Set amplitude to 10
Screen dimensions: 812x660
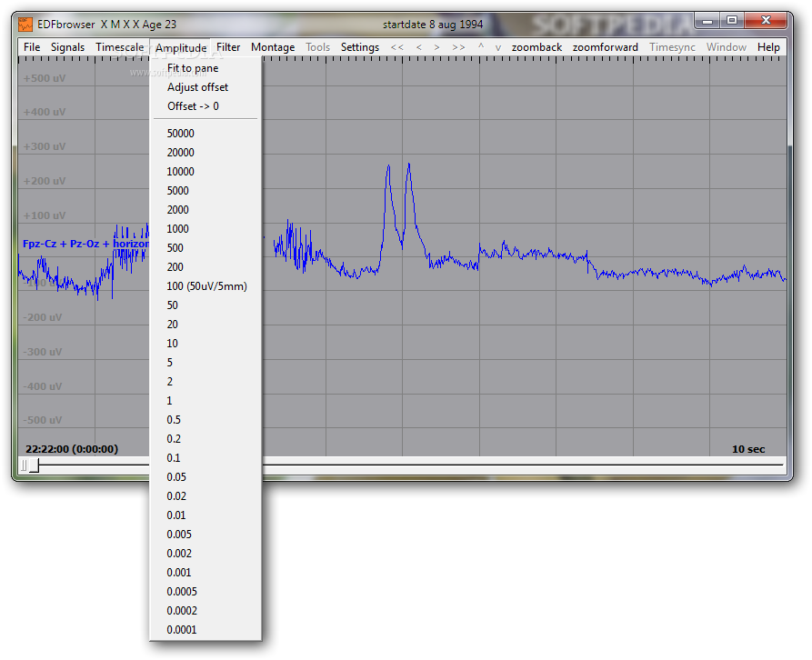coord(206,344)
